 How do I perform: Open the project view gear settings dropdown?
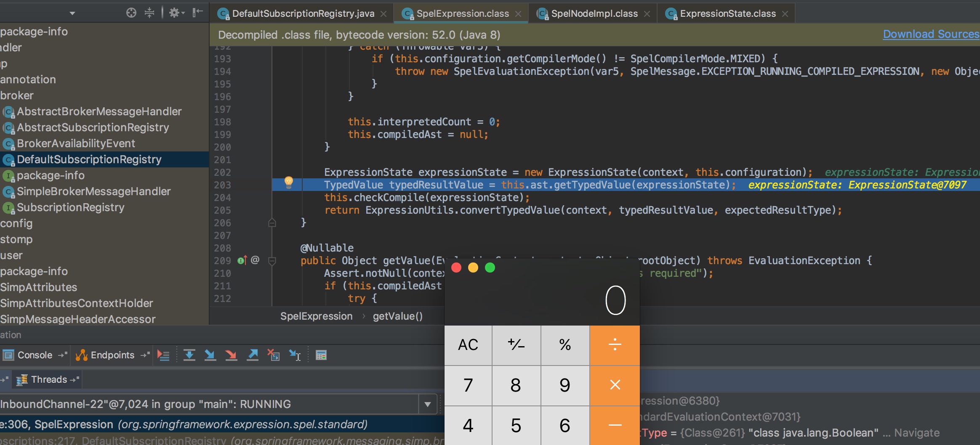[177, 13]
